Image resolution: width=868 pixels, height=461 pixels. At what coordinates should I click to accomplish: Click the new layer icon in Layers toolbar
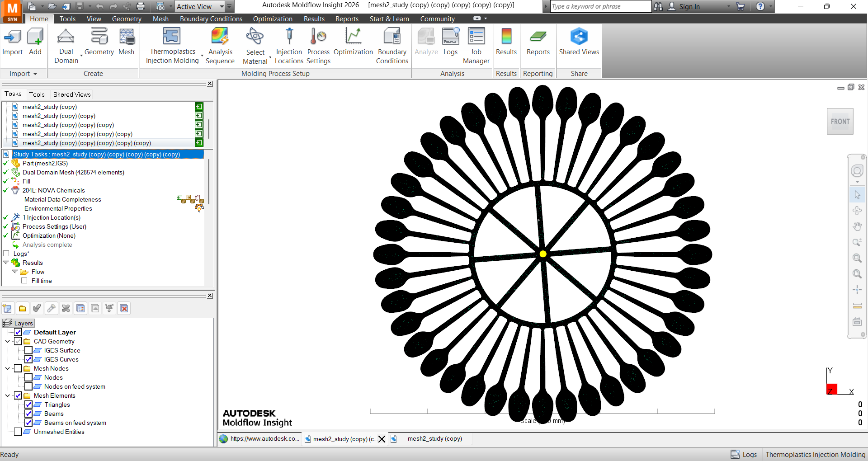coord(8,308)
